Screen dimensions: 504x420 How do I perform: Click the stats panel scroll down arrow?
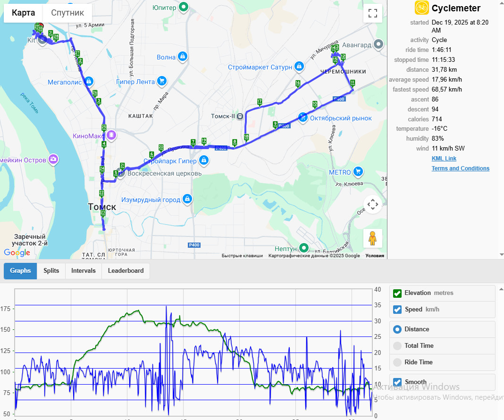coord(502,254)
